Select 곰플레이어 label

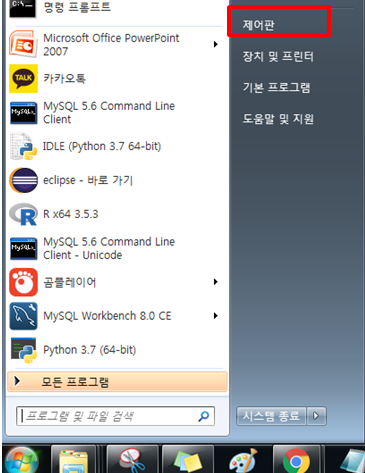70,282
